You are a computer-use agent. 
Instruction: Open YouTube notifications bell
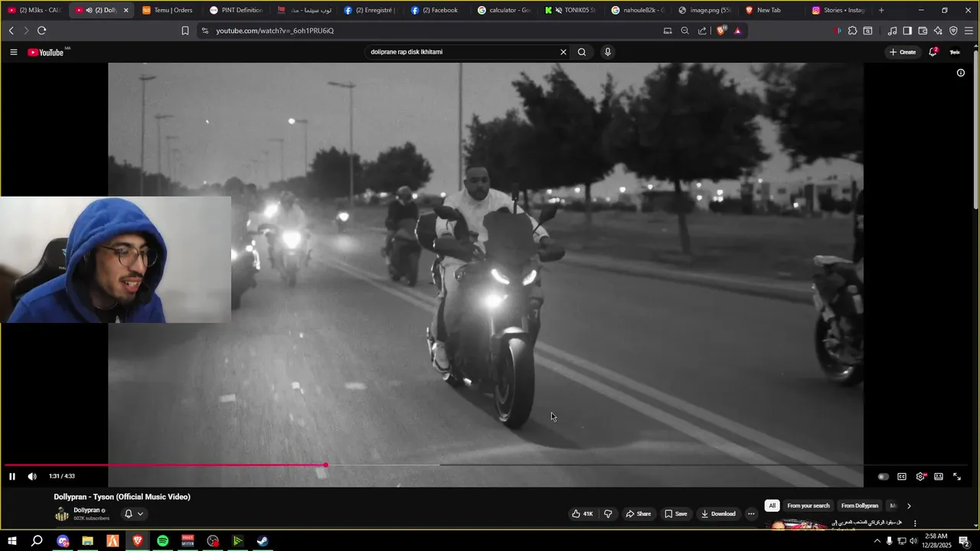(933, 52)
